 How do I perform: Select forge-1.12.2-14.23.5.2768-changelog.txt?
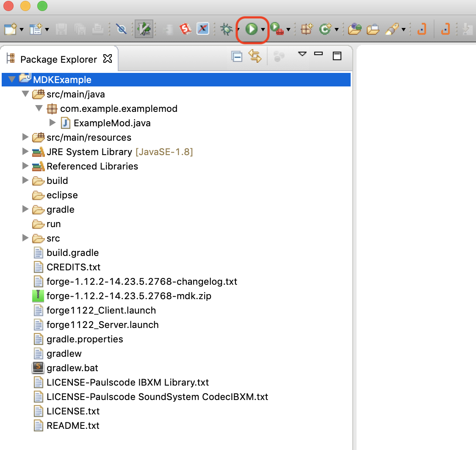point(142,282)
